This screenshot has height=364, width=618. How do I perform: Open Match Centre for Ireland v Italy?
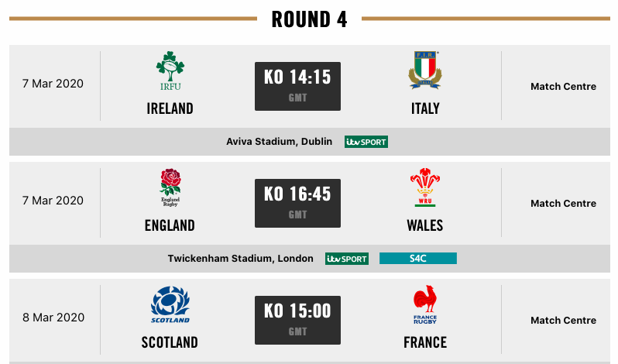click(563, 86)
